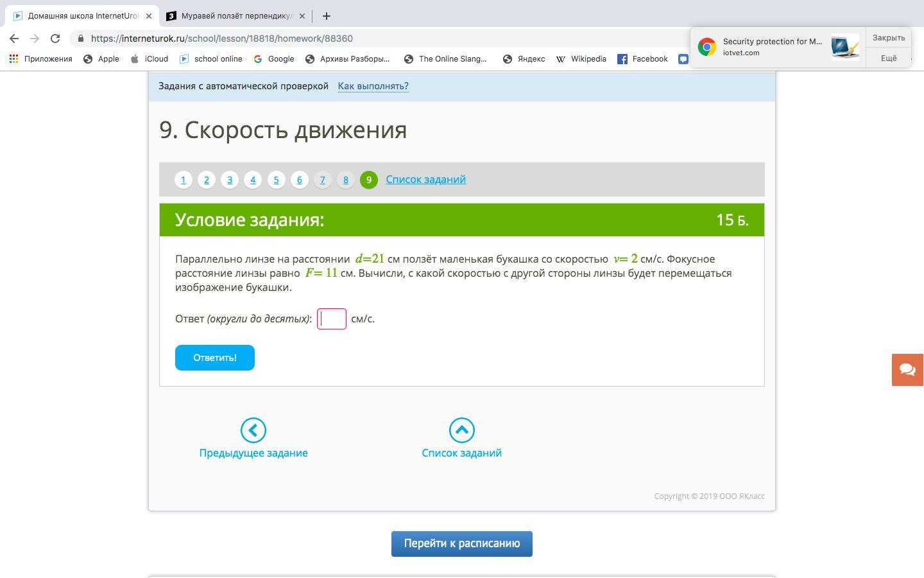Click the iCloud apple favicon
Viewport: 924px width, 578px height.
[135, 59]
